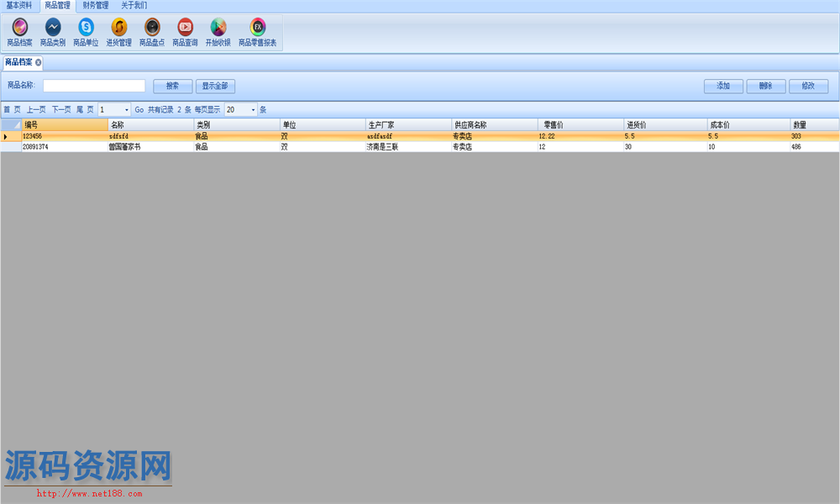Viewport: 840px width, 504px height.
Task: Select the cost price cell 10
Action: pos(749,147)
